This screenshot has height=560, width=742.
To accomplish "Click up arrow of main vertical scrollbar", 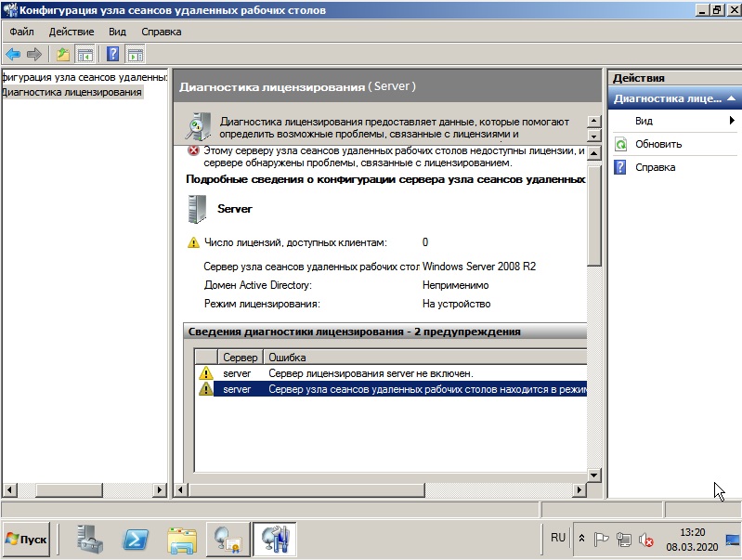I will click(x=594, y=153).
